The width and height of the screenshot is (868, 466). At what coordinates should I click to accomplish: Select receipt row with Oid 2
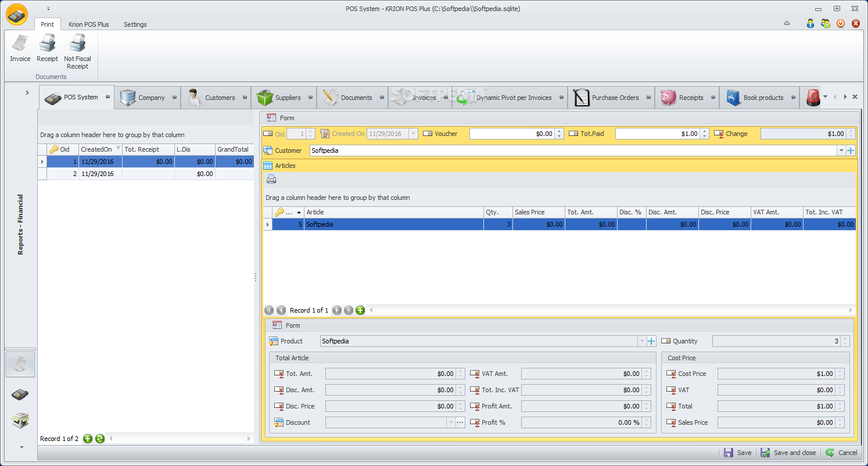146,174
